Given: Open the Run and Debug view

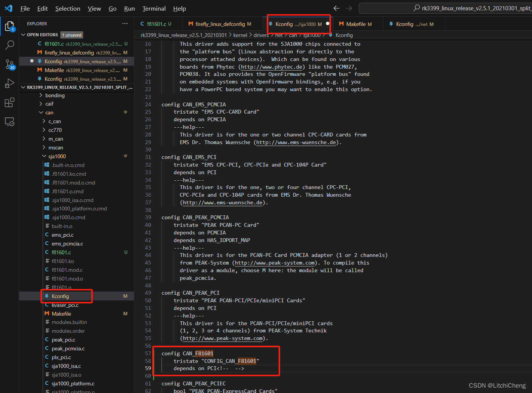Looking at the screenshot, I should click(10, 83).
